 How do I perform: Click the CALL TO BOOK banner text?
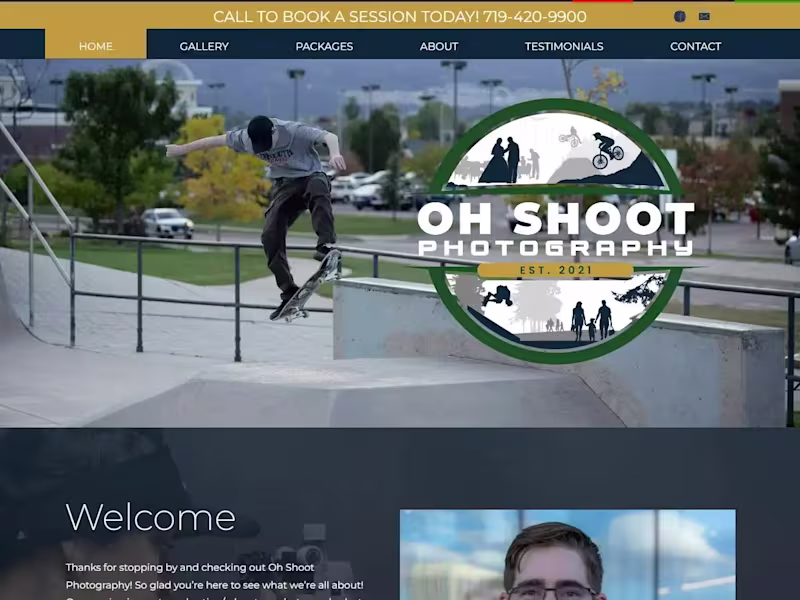pyautogui.click(x=400, y=16)
